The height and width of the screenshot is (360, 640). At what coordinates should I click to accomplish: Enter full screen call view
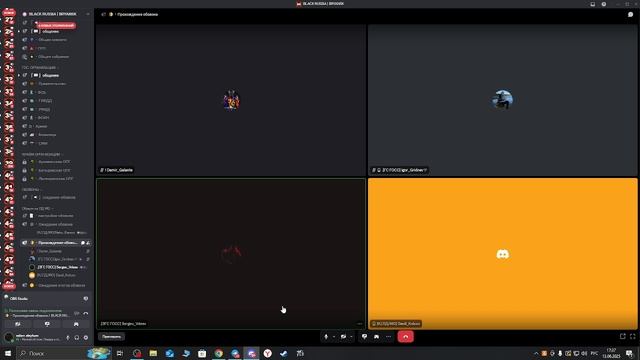coord(633,336)
